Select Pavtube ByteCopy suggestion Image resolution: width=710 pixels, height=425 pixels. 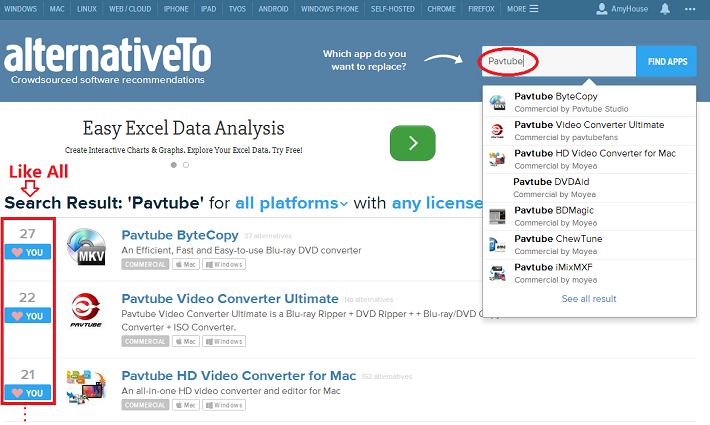(x=589, y=103)
